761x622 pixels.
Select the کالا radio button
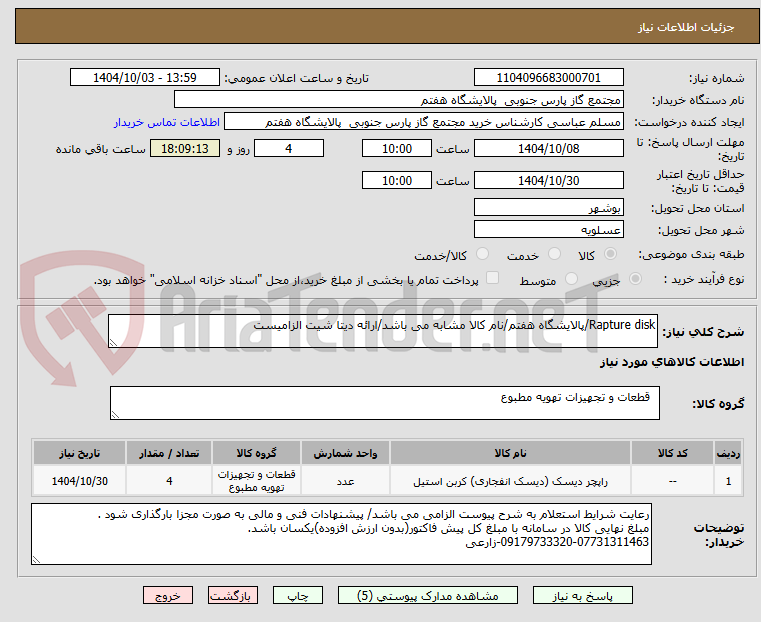click(x=611, y=254)
